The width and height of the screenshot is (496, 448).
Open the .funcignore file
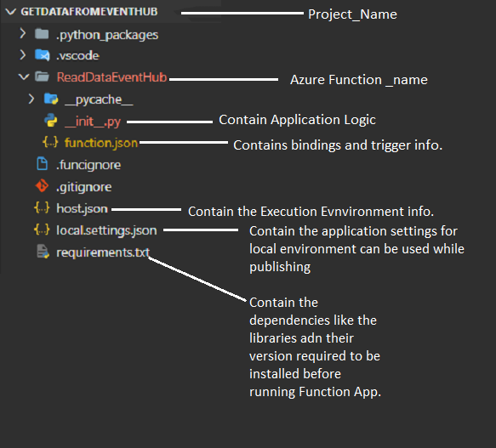(x=88, y=165)
